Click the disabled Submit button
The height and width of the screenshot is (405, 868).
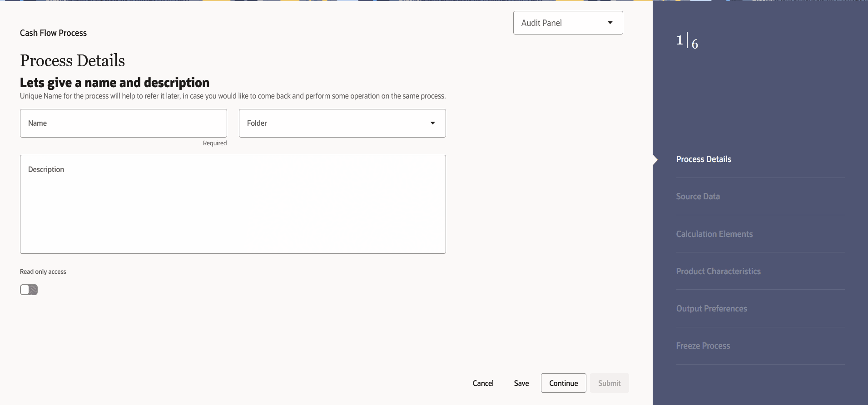point(609,383)
